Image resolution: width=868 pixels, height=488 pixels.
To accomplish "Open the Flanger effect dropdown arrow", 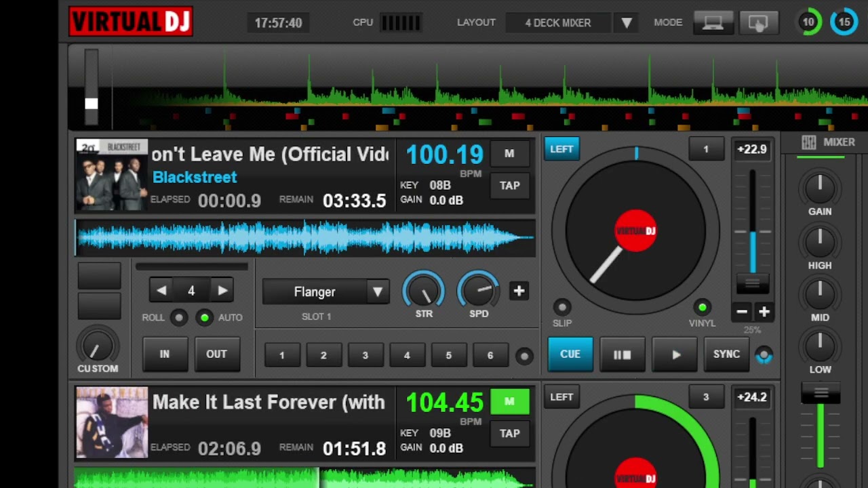I will tap(378, 292).
